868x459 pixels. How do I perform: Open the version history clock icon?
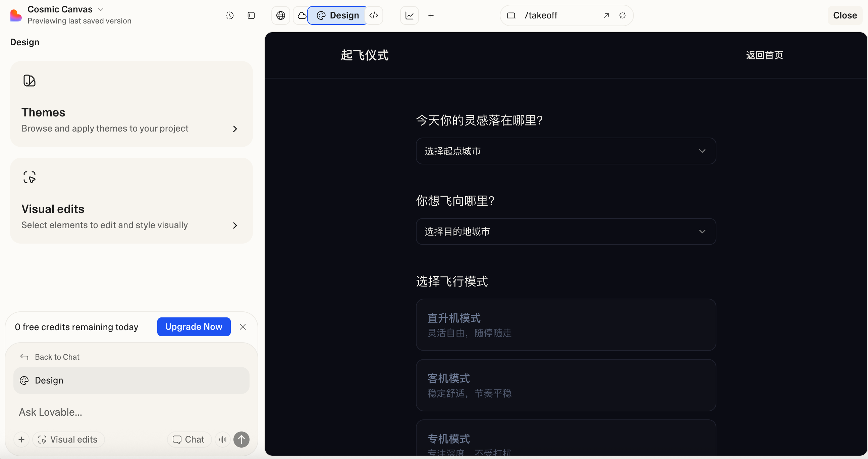coord(229,15)
